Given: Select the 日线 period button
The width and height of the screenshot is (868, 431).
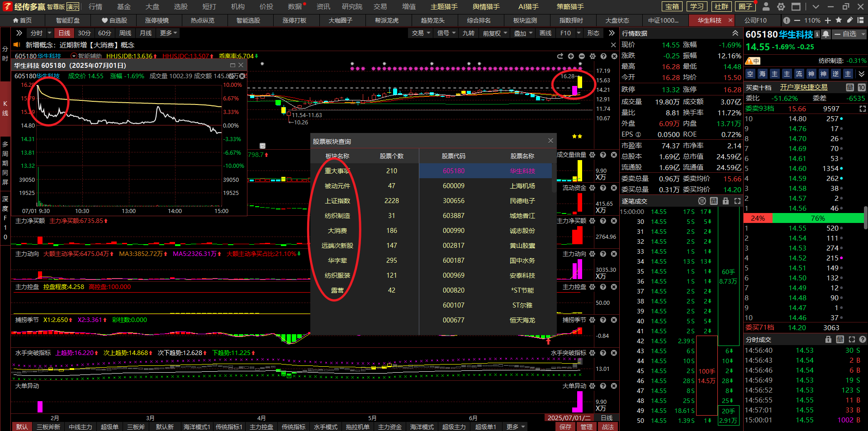Looking at the screenshot, I should pos(64,33).
